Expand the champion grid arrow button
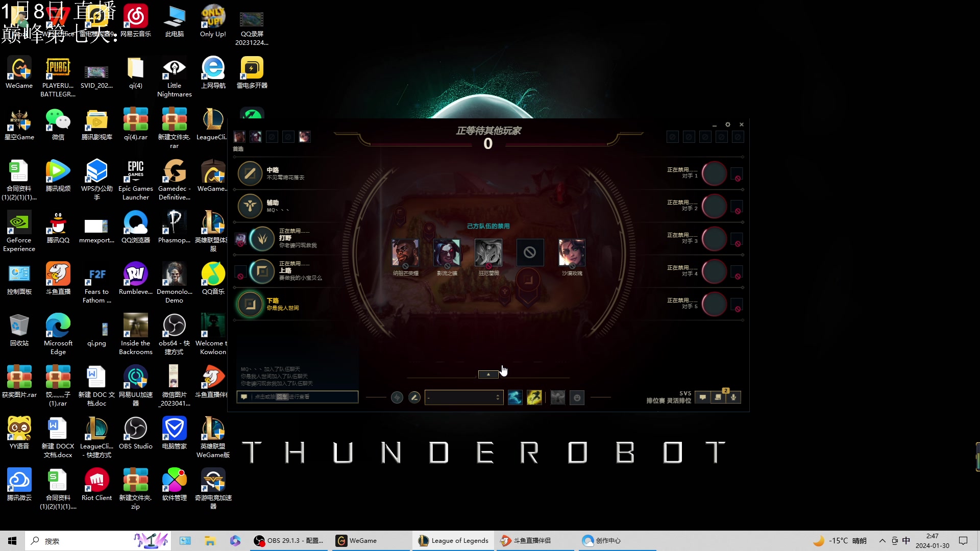This screenshot has width=980, height=551. (x=488, y=374)
